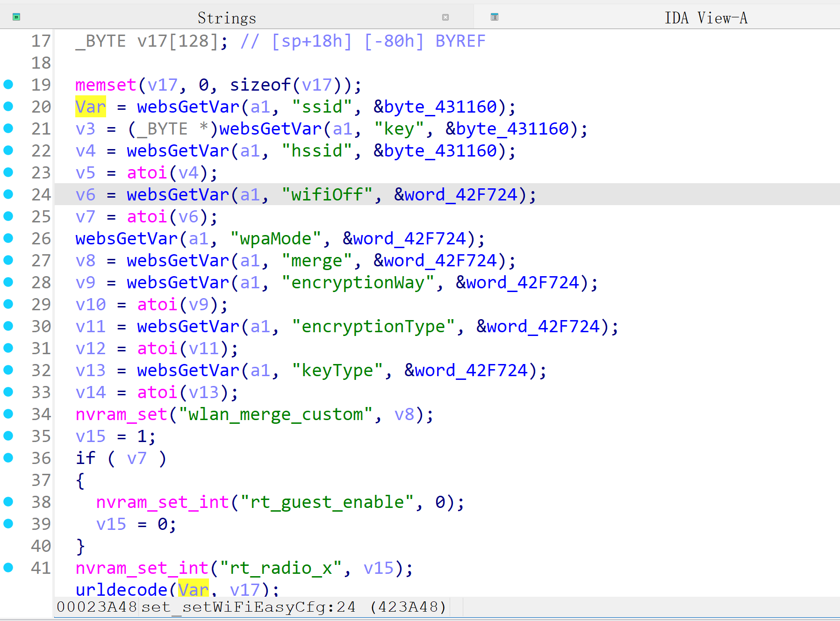Click the "encryptionType" string literal
The image size is (840, 621).
pos(373,326)
